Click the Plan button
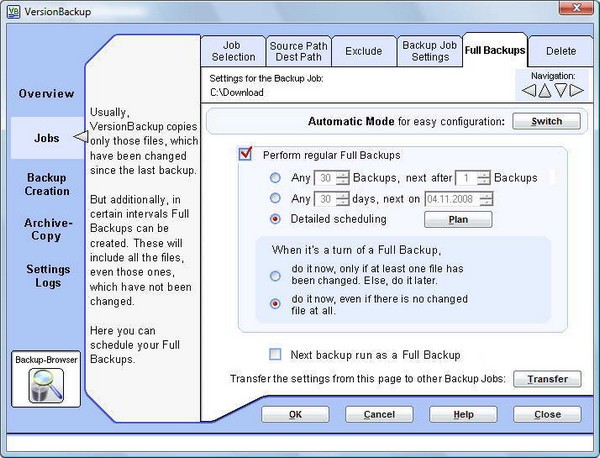Image resolution: width=600 pixels, height=458 pixels. (458, 219)
